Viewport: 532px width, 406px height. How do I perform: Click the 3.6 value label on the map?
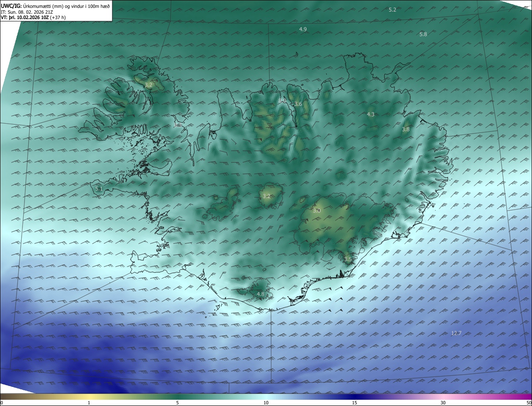298,104
